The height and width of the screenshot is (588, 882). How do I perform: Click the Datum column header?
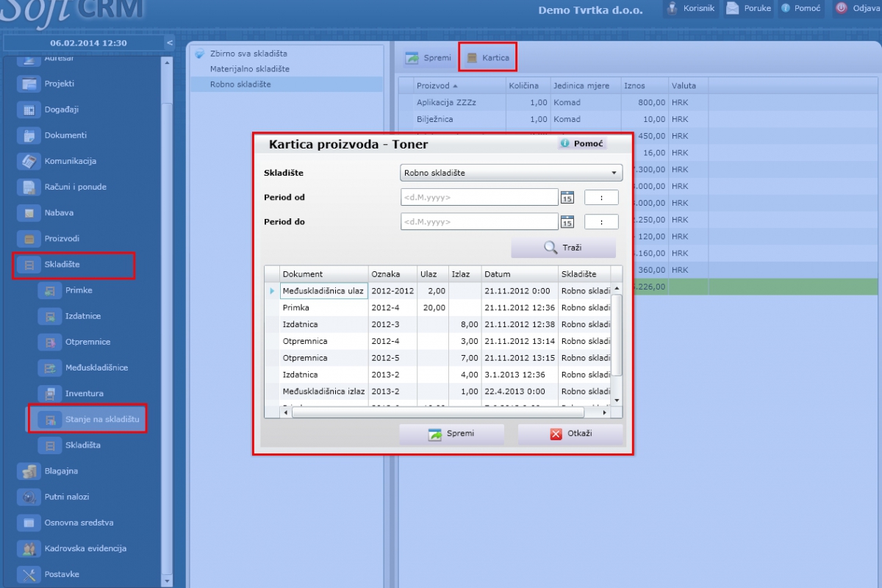pos(520,274)
